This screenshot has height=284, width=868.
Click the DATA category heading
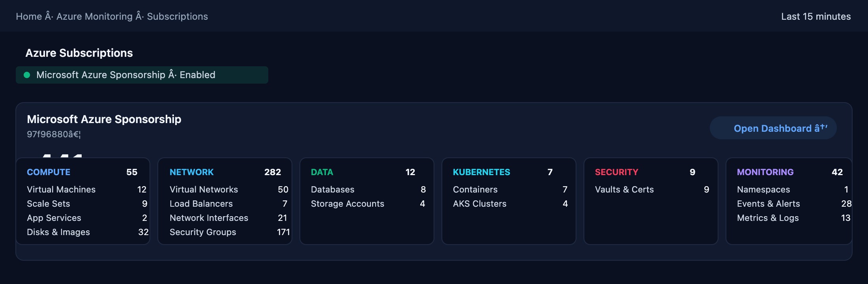click(322, 172)
